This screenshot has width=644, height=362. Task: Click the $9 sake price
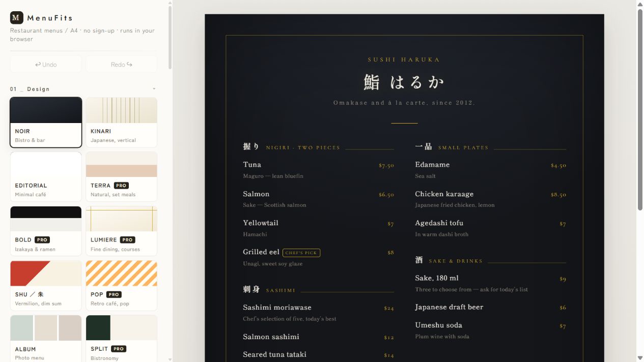coord(563,279)
